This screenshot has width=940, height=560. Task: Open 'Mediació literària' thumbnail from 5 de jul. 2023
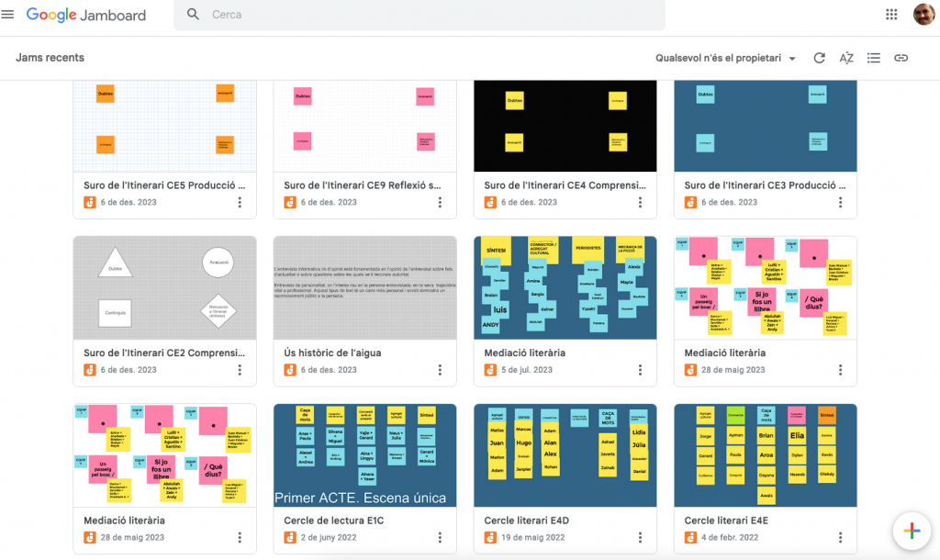click(x=565, y=287)
